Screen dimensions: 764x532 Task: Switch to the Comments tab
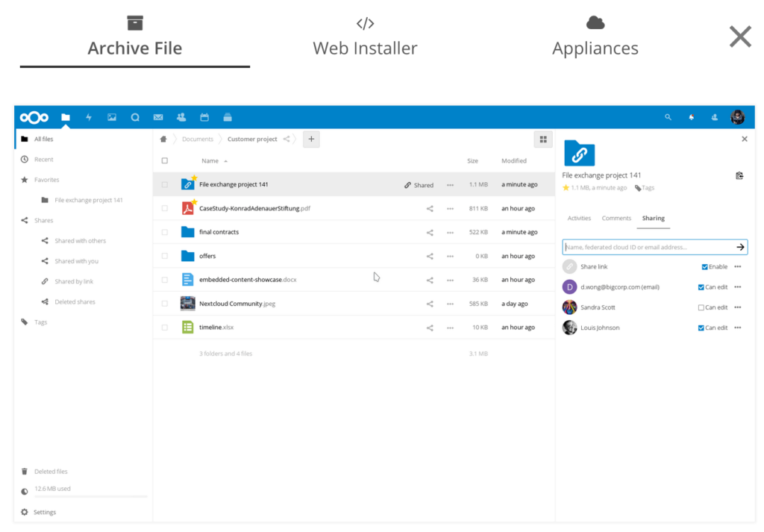click(616, 219)
